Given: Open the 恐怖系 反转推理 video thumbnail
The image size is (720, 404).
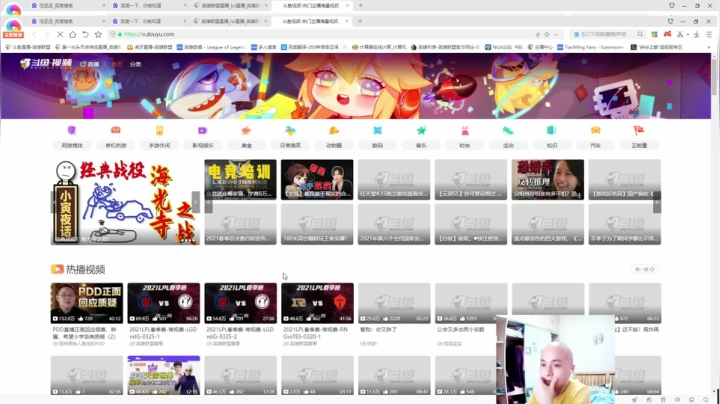Looking at the screenshot, I should pos(548,180).
